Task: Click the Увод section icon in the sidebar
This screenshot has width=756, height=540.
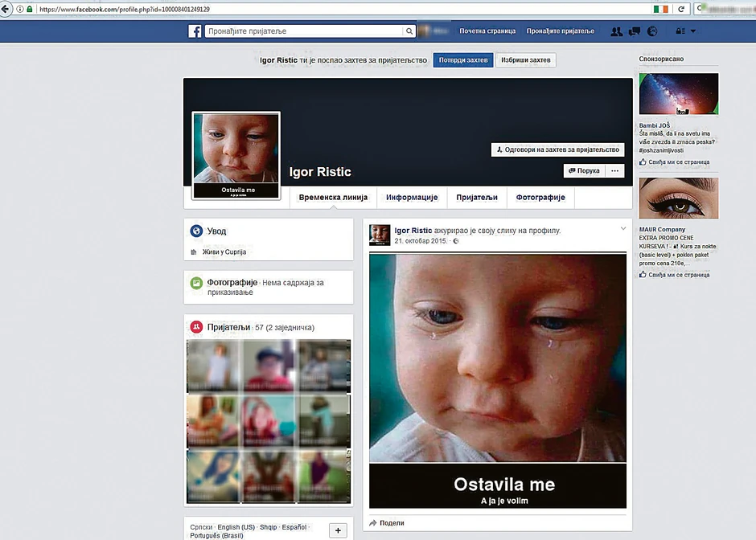Action: click(195, 231)
